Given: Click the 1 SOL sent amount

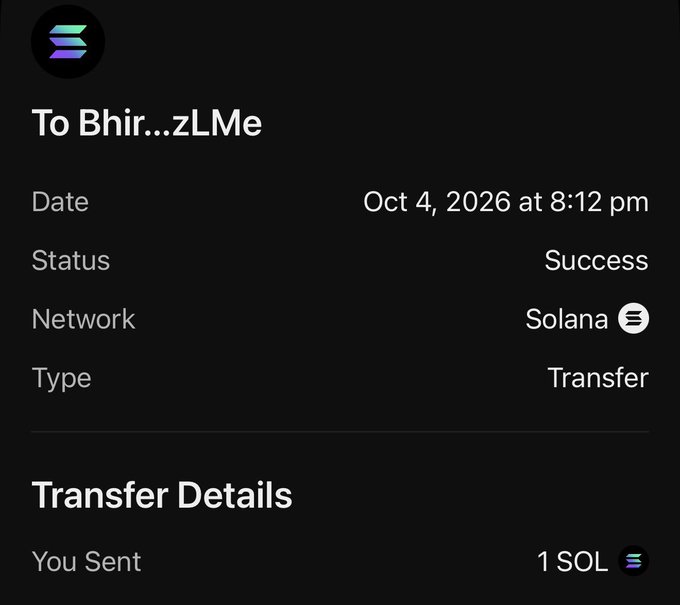Looking at the screenshot, I should pyautogui.click(x=572, y=562).
